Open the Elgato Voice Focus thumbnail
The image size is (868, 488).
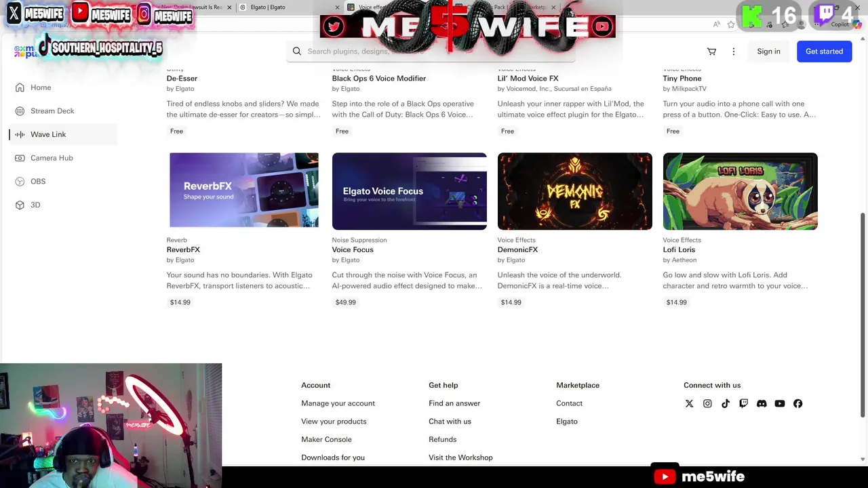pos(409,191)
